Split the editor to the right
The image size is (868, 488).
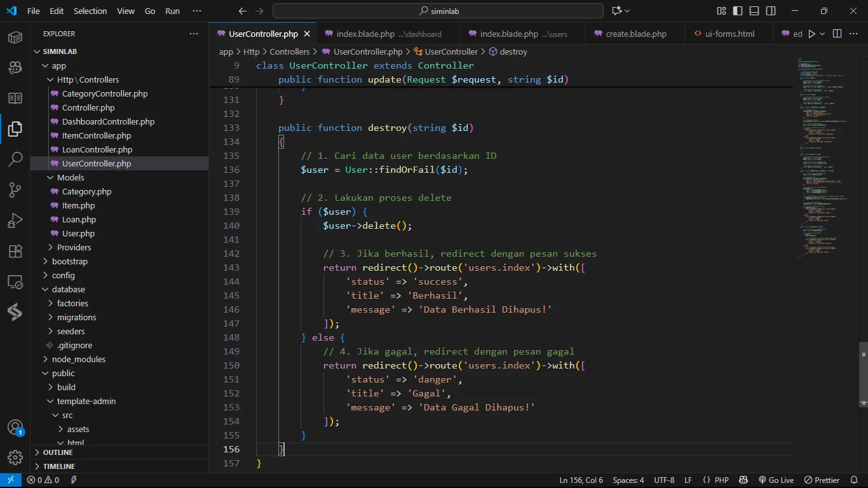[837, 34]
